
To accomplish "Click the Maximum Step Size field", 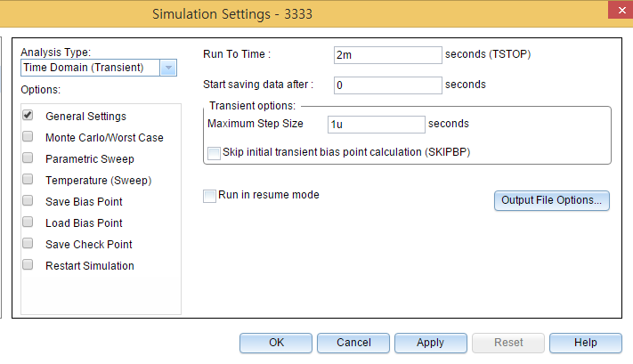I will pos(377,125).
